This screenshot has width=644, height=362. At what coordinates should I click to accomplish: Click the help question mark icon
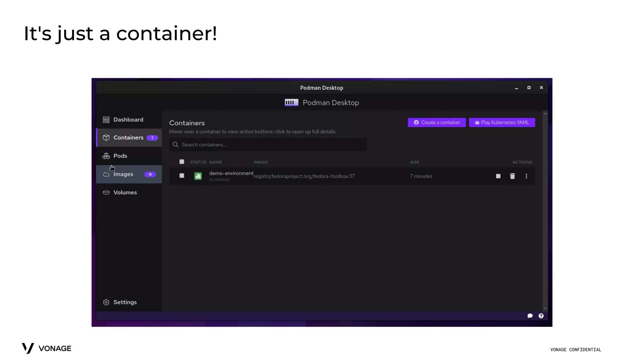pyautogui.click(x=541, y=316)
